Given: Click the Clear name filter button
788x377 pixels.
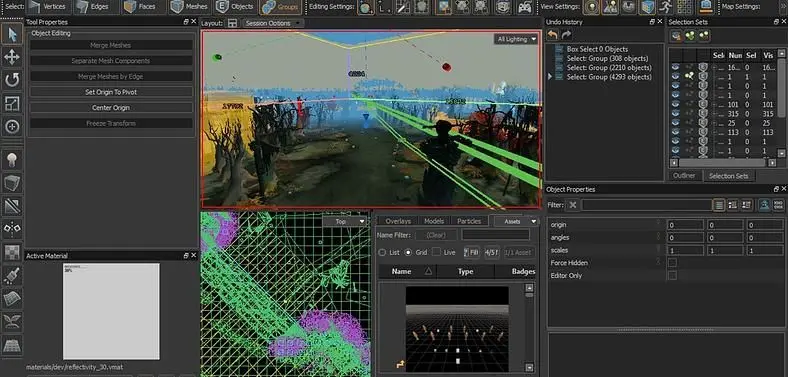Looking at the screenshot, I should coord(436,235).
